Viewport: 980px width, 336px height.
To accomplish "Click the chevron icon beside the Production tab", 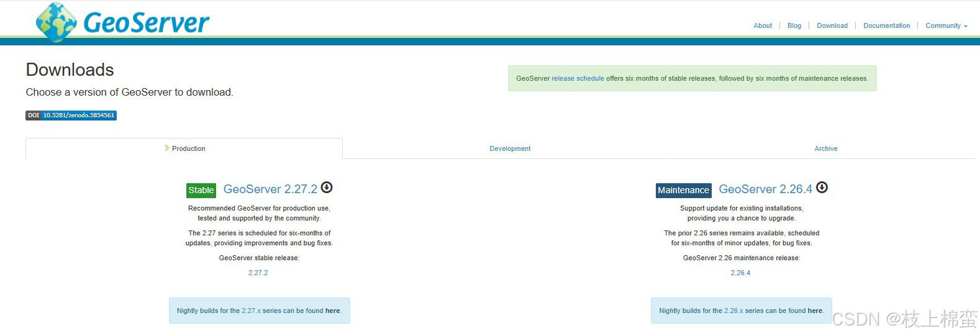I will (166, 148).
